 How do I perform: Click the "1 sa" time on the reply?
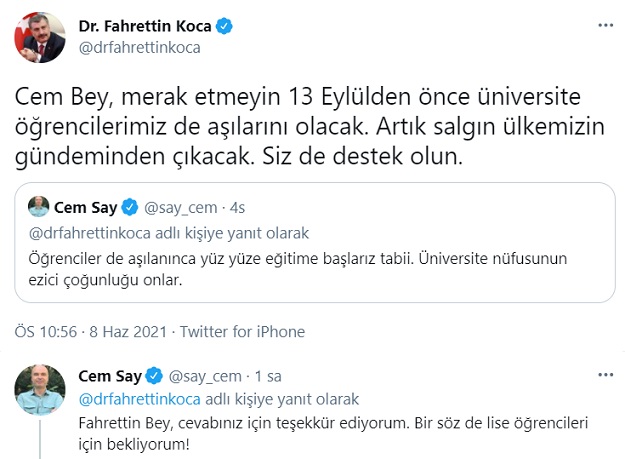pos(269,376)
